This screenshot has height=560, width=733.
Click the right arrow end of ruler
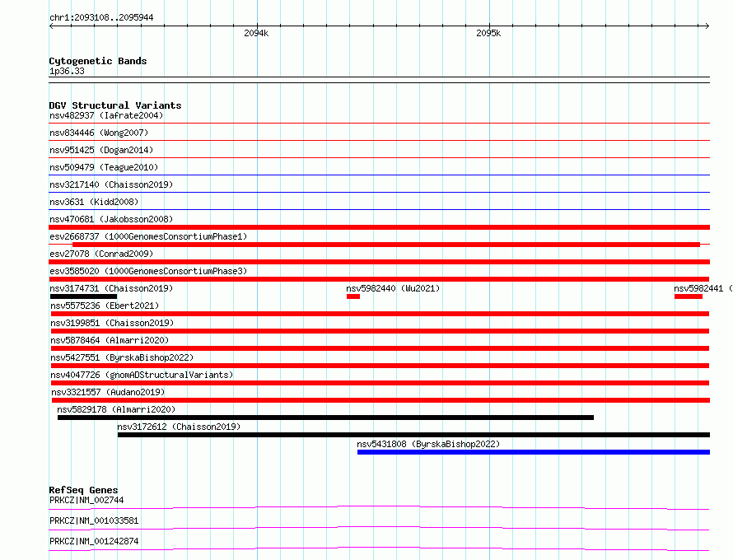coord(707,26)
